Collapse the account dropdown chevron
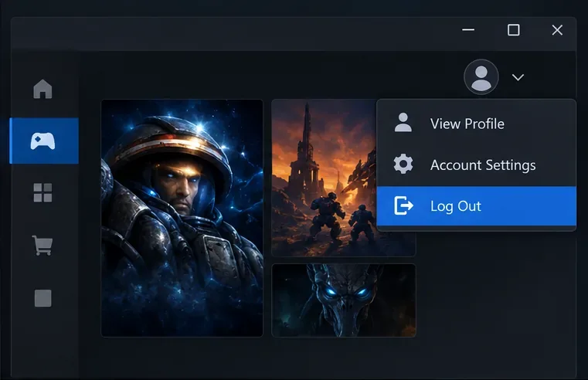 point(518,77)
